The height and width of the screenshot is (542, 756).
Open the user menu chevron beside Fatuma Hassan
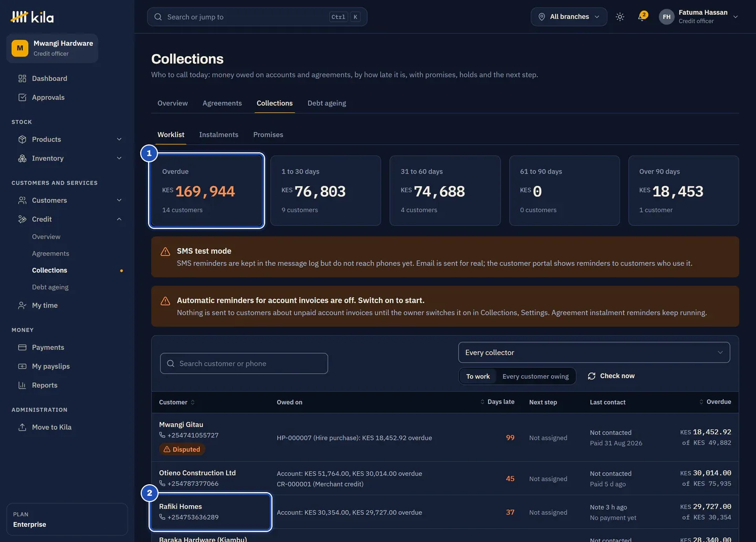click(x=736, y=17)
